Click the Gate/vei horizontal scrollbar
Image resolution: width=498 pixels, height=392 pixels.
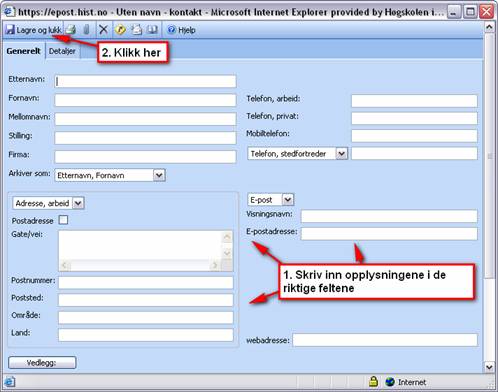coord(140,265)
